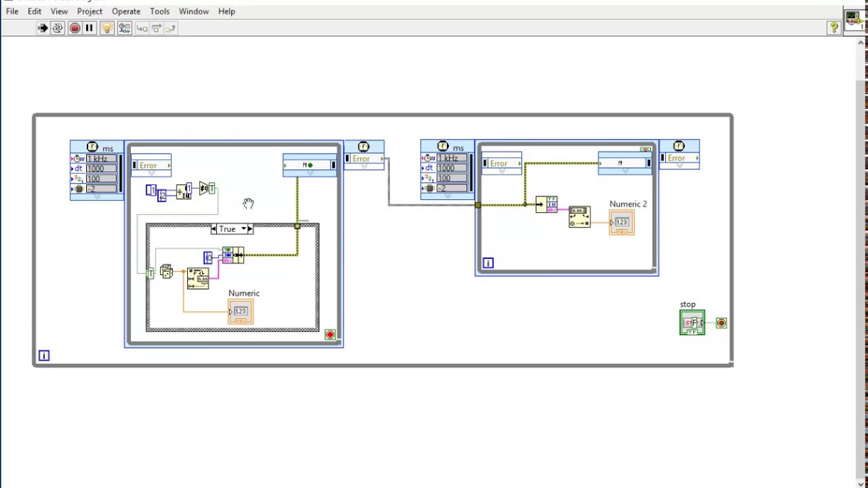Select the True Boolean constant in case structure
This screenshot has height=488, width=868.
[151, 272]
